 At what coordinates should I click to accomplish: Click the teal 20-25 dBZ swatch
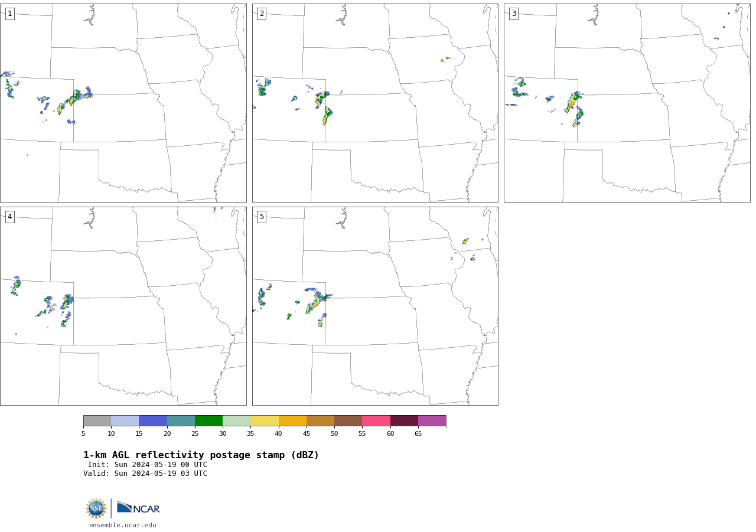click(181, 421)
